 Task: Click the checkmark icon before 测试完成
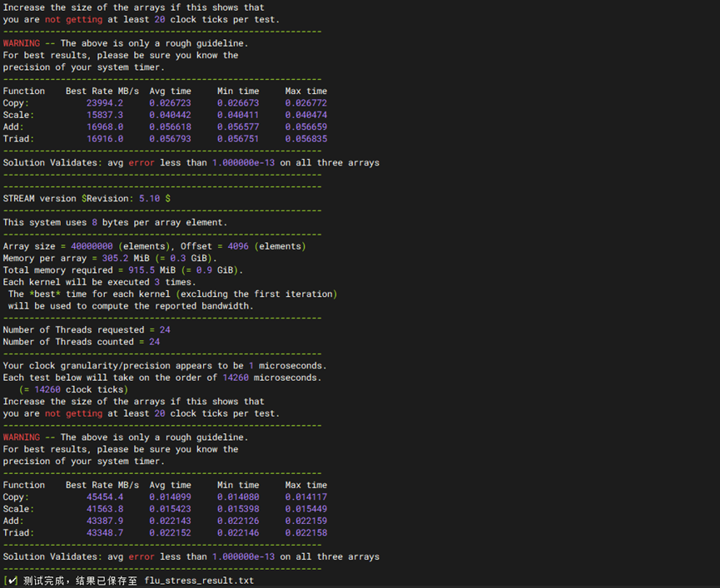(x=12, y=581)
